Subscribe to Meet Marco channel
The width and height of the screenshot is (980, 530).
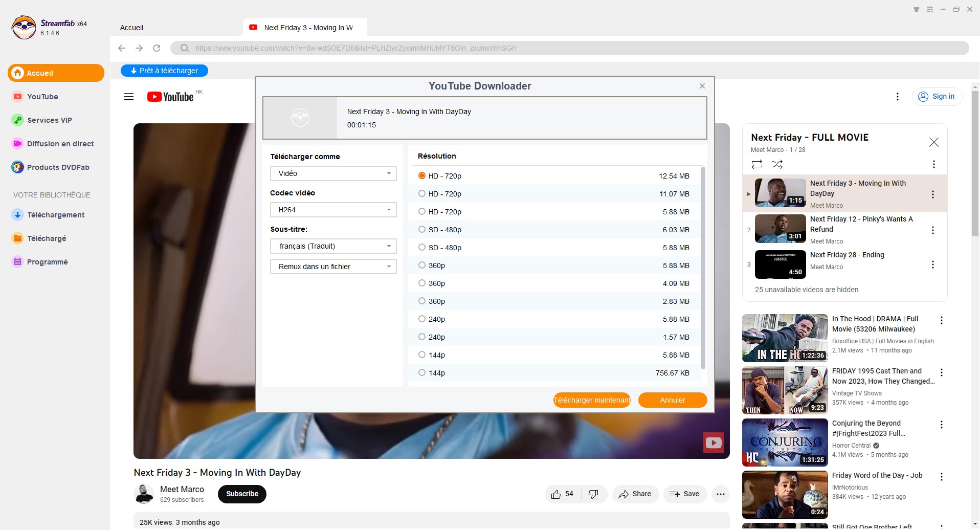[x=242, y=494]
